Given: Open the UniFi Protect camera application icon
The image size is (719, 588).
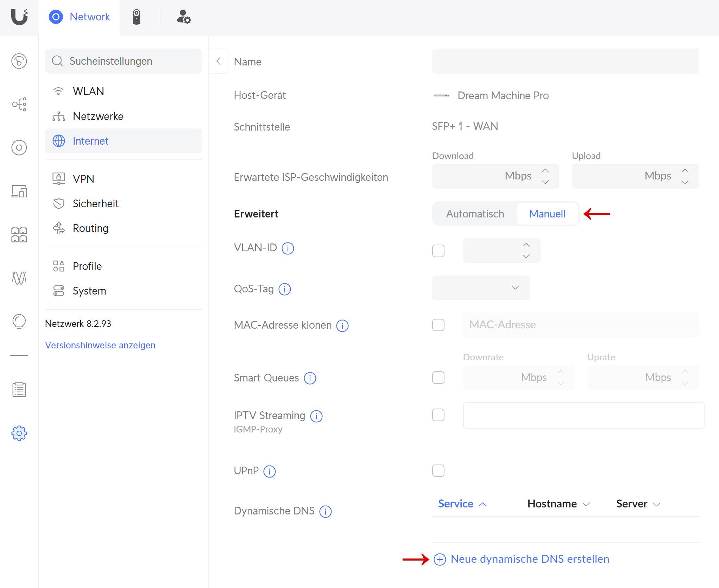Looking at the screenshot, I should tap(137, 17).
